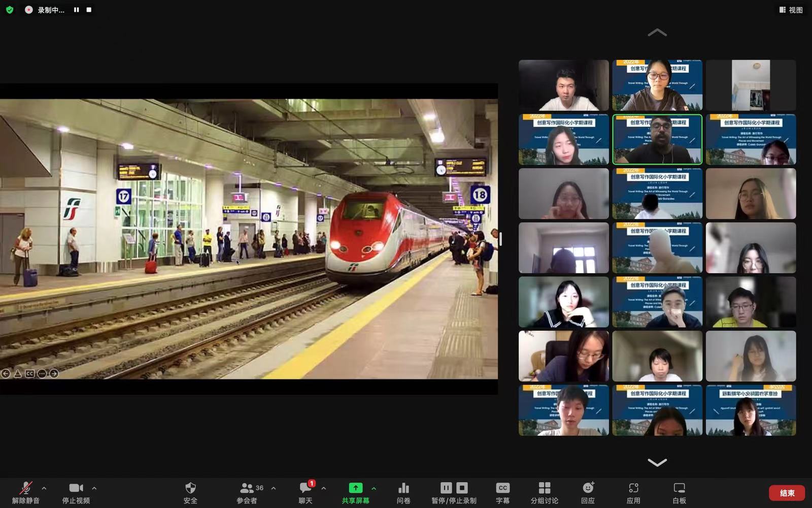Click the green encryption shield icon

point(9,10)
